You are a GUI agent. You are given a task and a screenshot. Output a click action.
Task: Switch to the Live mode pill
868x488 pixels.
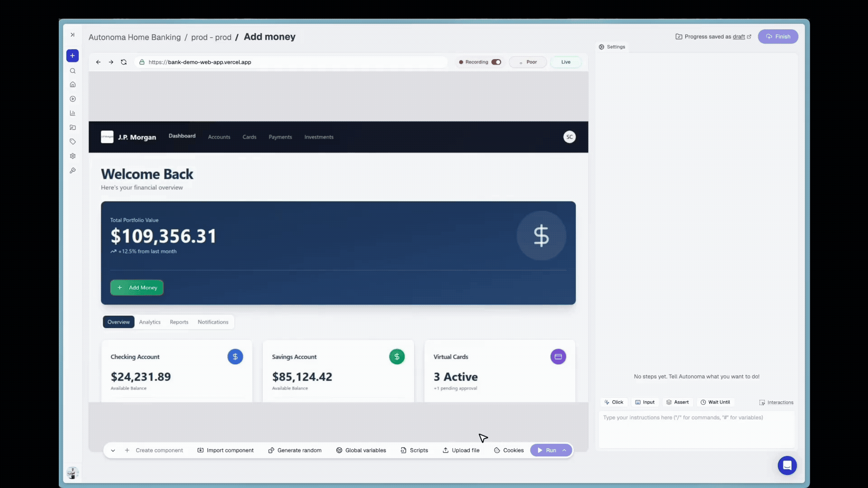click(x=566, y=62)
